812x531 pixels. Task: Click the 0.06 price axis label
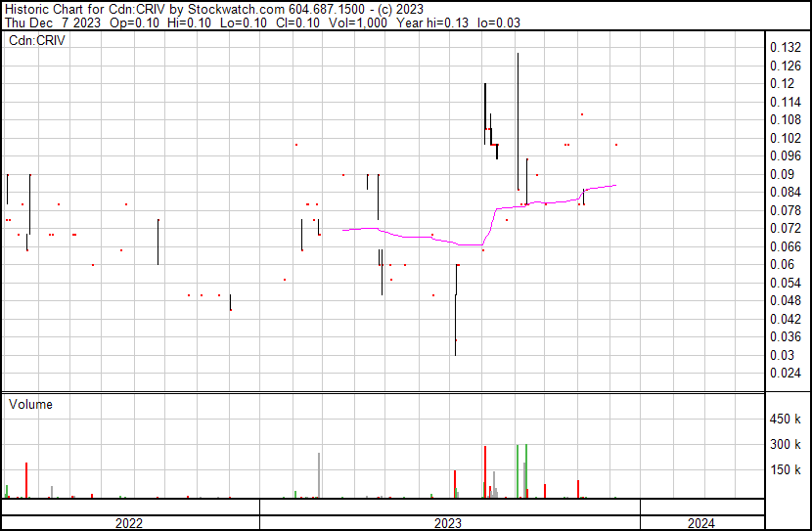[x=782, y=265]
